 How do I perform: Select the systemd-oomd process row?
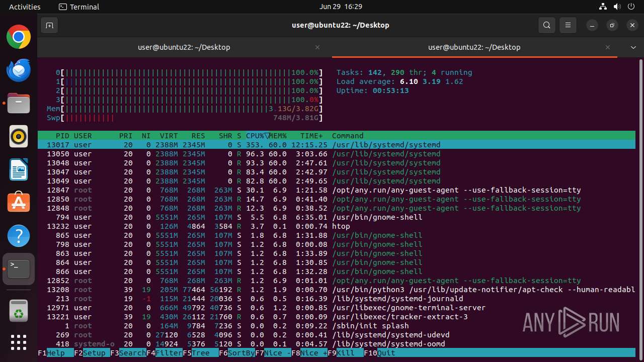(337, 344)
